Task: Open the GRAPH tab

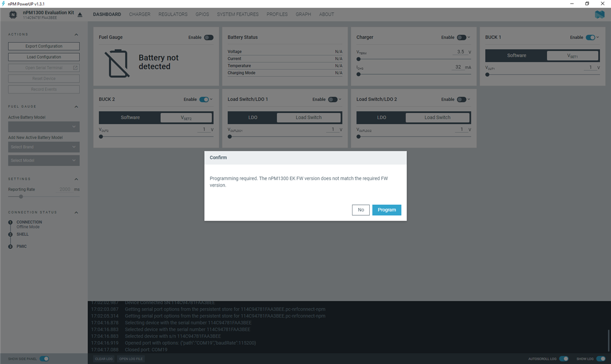Action: click(303, 14)
